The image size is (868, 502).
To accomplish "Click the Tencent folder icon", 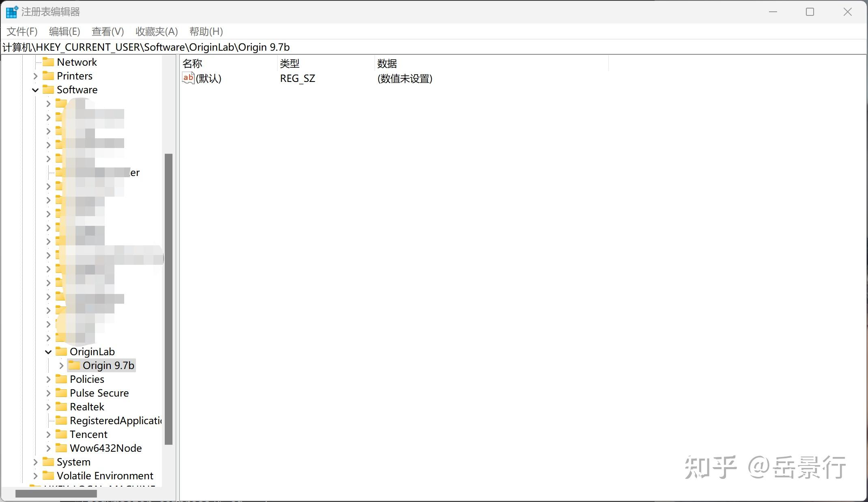I will coord(61,434).
